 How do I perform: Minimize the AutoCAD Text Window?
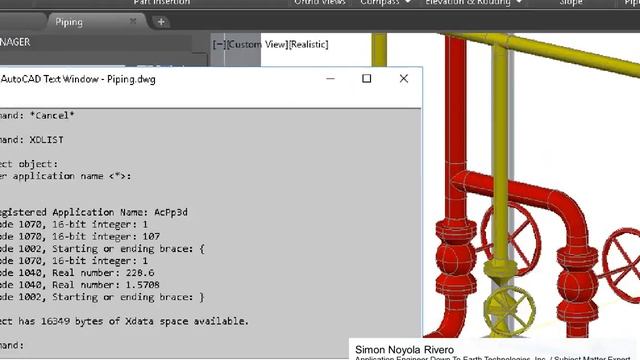tap(331, 78)
